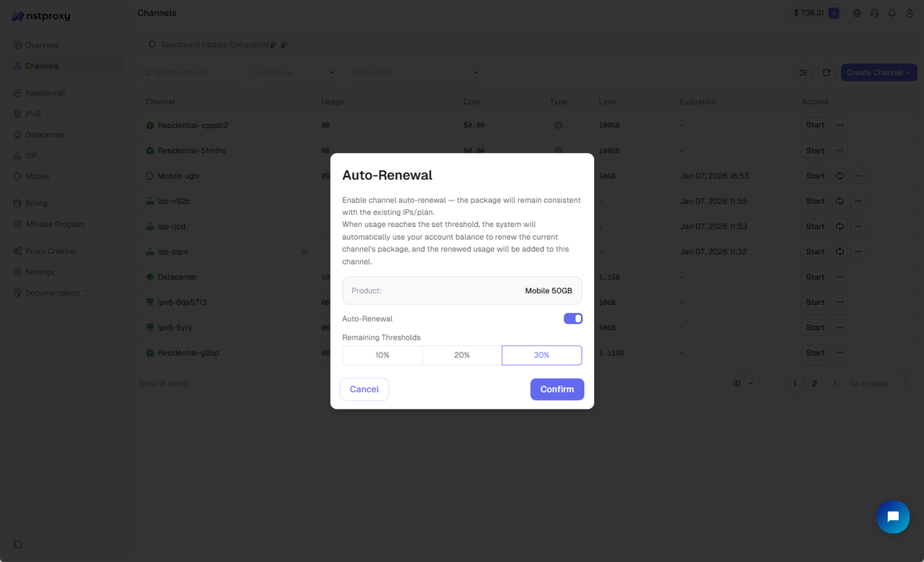Image resolution: width=924 pixels, height=562 pixels.
Task: Open the language globe icon
Action: [856, 13]
